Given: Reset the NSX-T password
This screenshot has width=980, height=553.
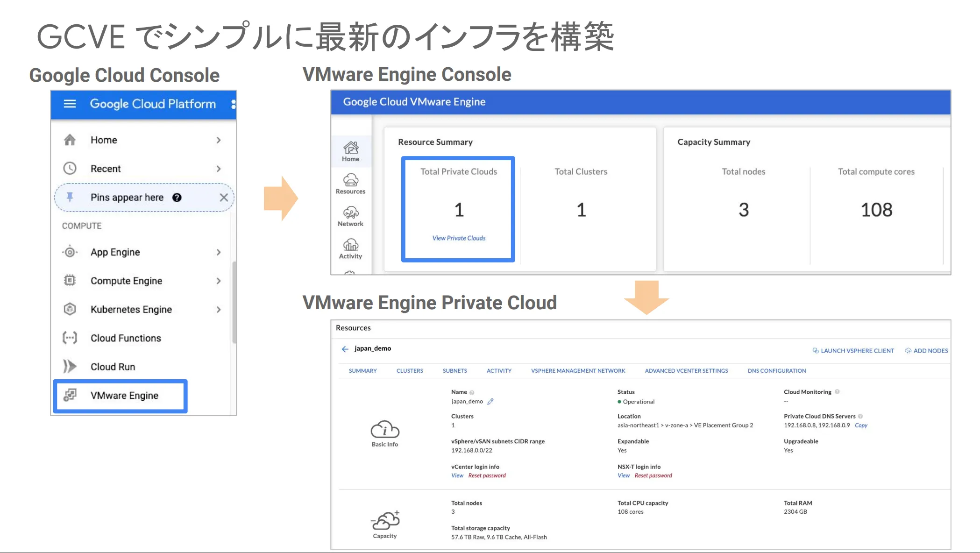Looking at the screenshot, I should 653,475.
